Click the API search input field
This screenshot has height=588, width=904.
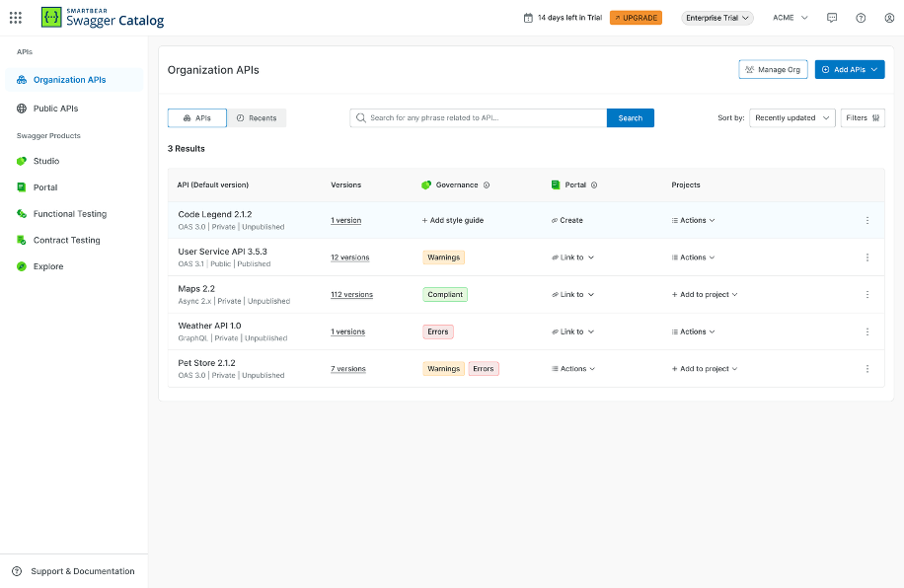point(479,117)
